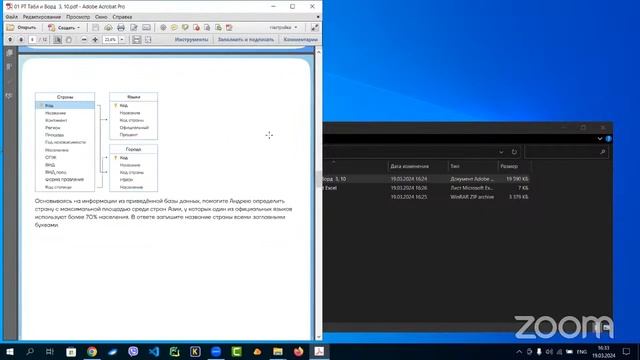Viewport: 640px width, 360px height.
Task: Click the PDF scrollbar down arrow
Action: point(318,337)
